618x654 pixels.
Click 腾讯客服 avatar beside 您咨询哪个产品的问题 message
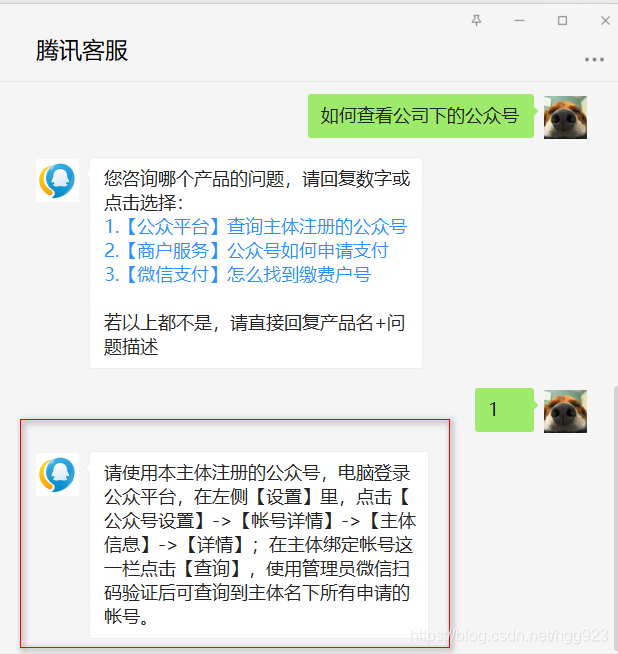coord(58,181)
